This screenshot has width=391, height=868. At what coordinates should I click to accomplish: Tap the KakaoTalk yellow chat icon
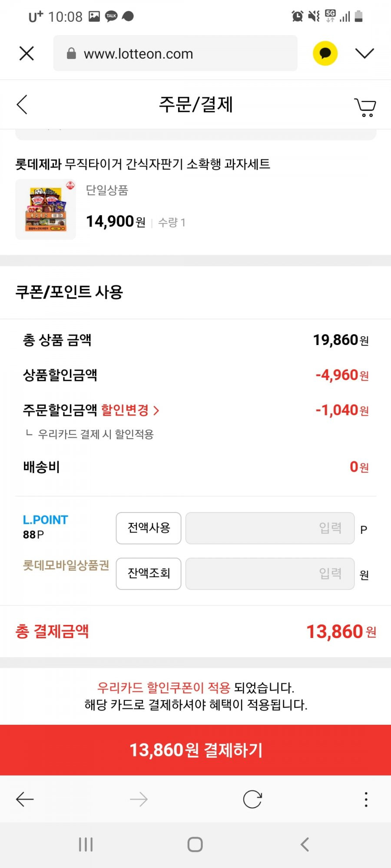tap(325, 53)
